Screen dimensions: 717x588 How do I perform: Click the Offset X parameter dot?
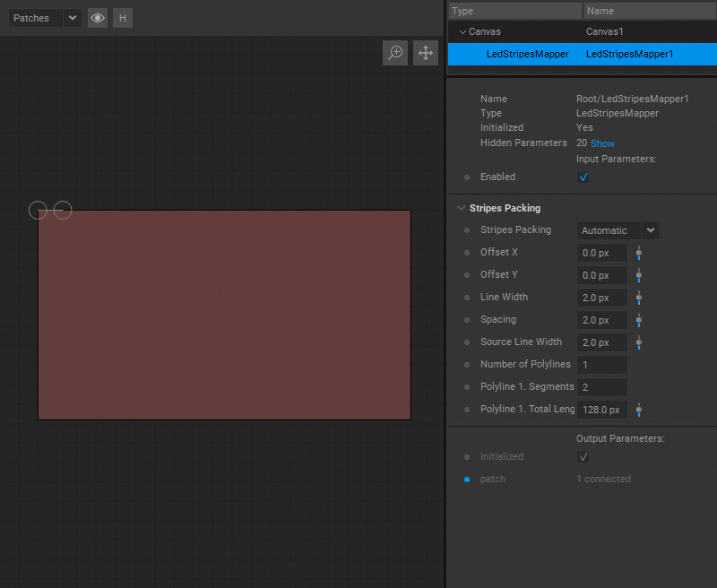[x=467, y=253]
